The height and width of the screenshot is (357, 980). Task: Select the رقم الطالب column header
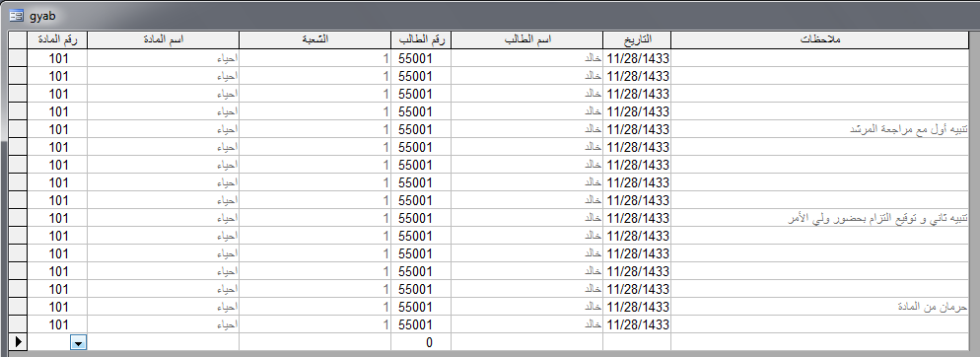[421, 39]
